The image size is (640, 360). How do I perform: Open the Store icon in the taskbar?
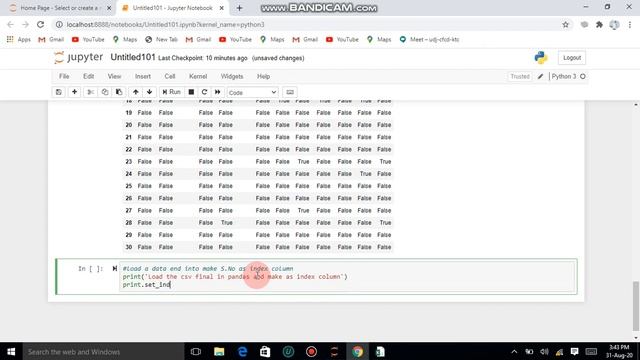[x=265, y=351]
